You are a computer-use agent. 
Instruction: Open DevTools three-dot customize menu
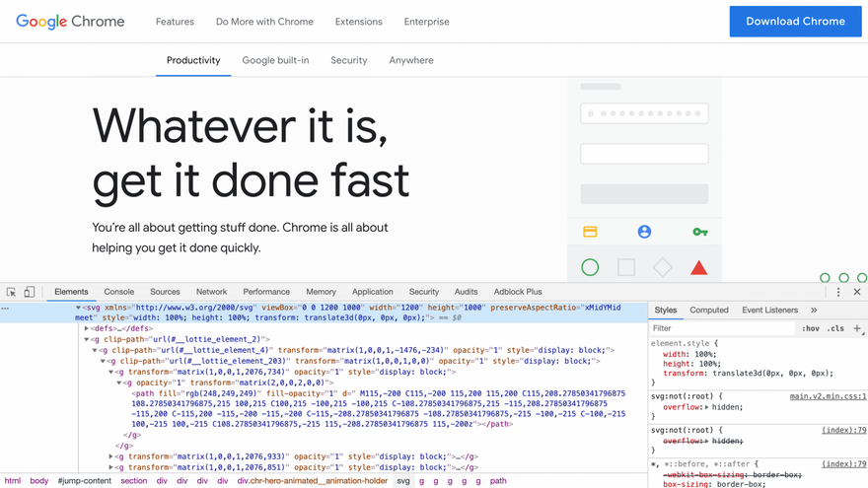(838, 292)
